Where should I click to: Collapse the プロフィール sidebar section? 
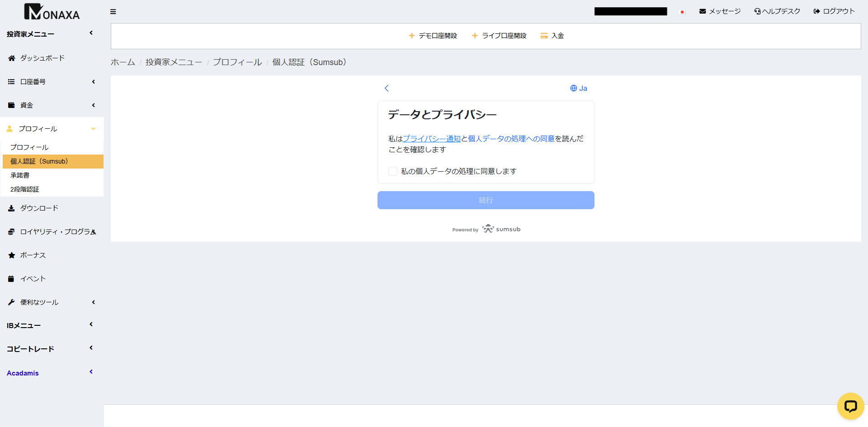[52, 129]
